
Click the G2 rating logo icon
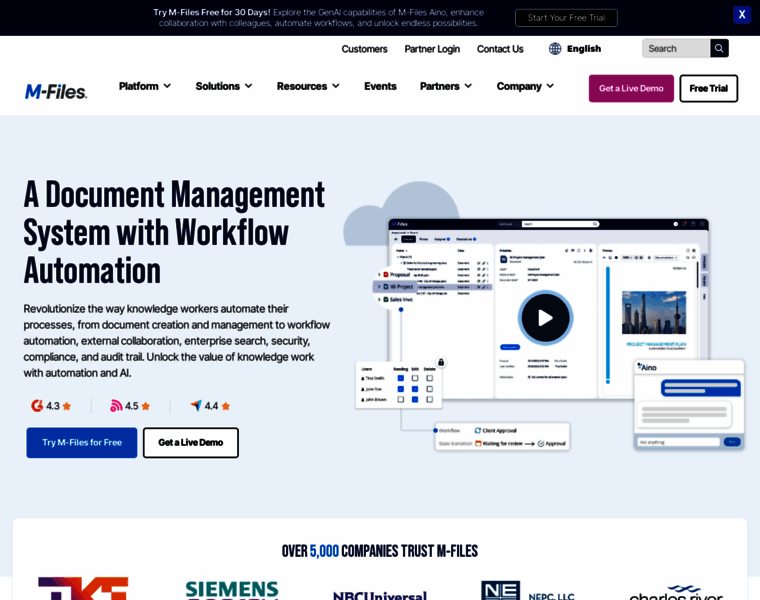(37, 406)
